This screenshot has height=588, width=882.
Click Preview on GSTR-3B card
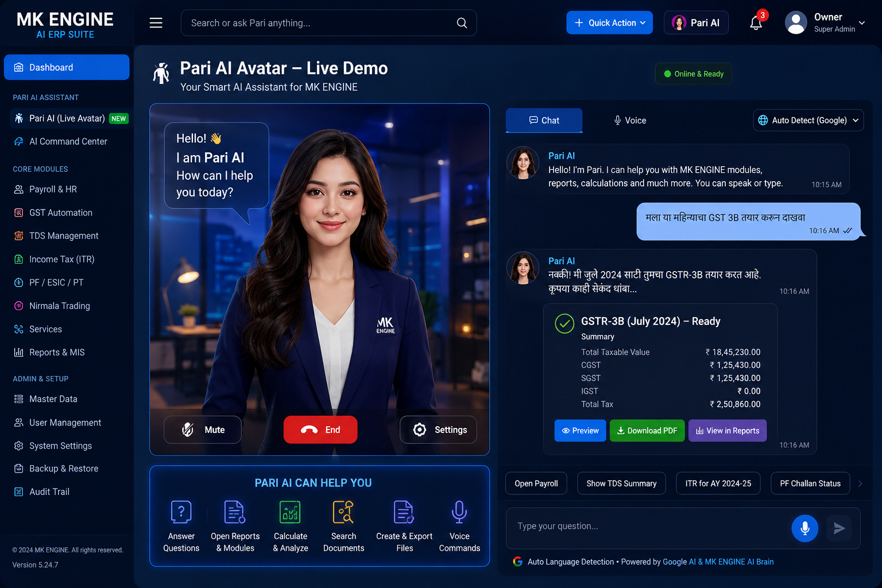click(x=580, y=431)
